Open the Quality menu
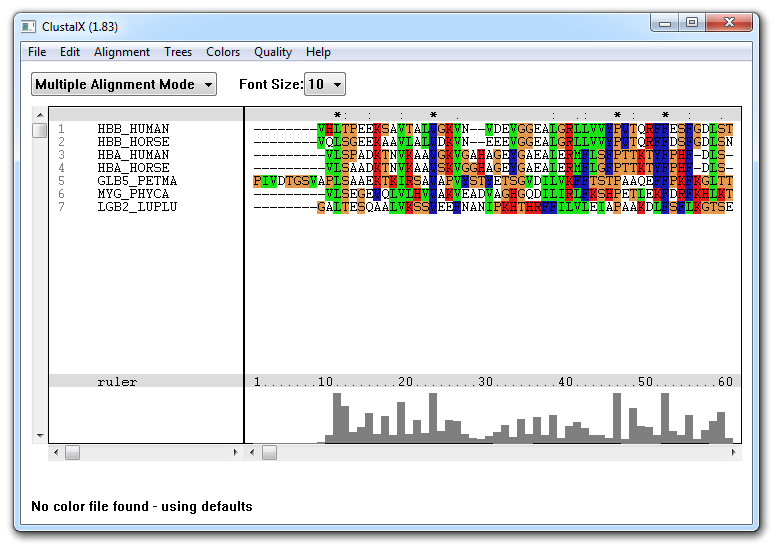Viewport: 778px width, 551px height. 273,52
